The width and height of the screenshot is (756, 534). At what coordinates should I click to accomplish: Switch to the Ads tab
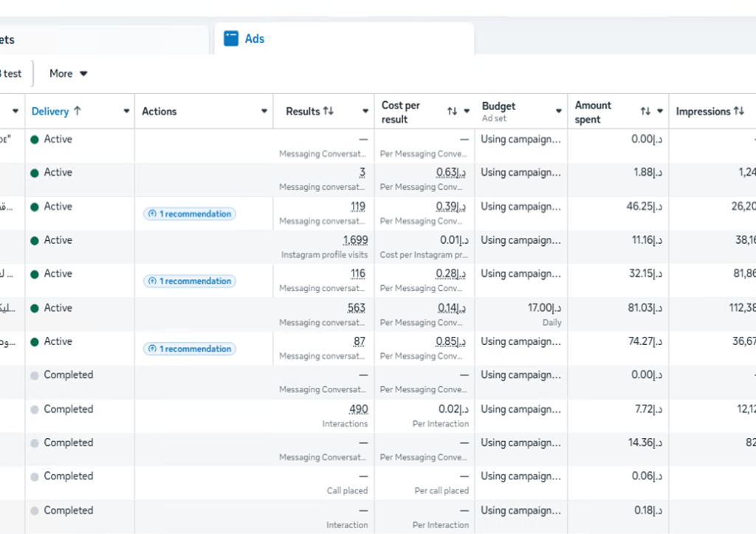click(254, 39)
